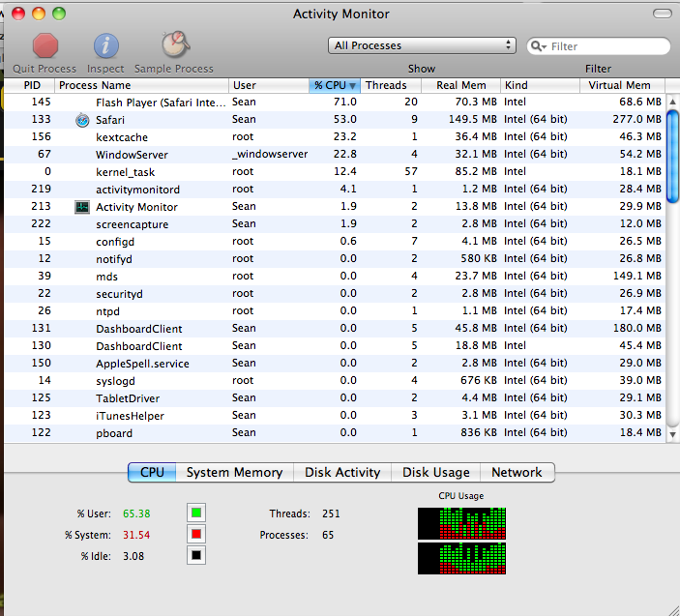Open the Inspect info icon

pos(105,45)
